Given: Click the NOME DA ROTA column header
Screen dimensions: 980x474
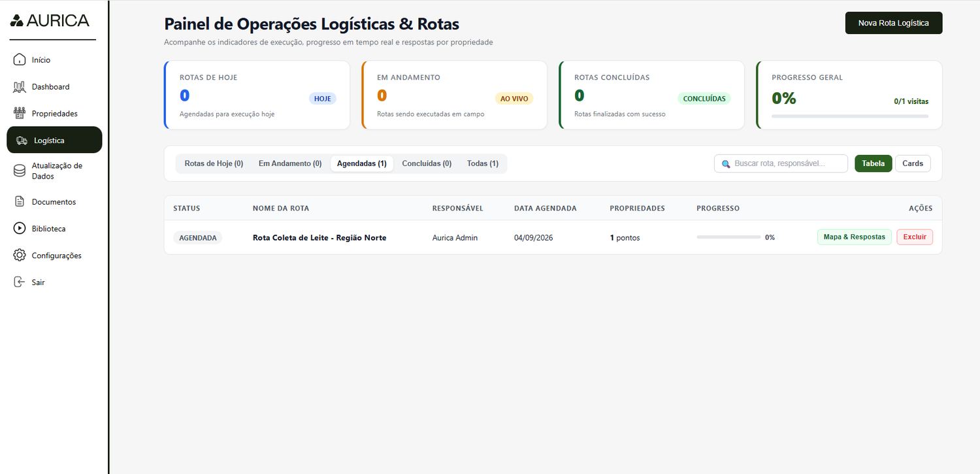Looking at the screenshot, I should (281, 208).
